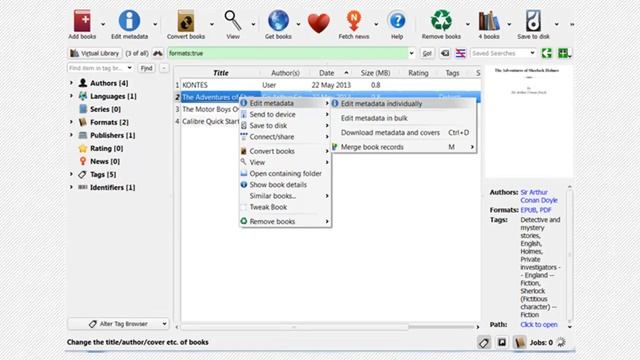
Task: Click the Find item in tag browser field
Action: (x=100, y=68)
